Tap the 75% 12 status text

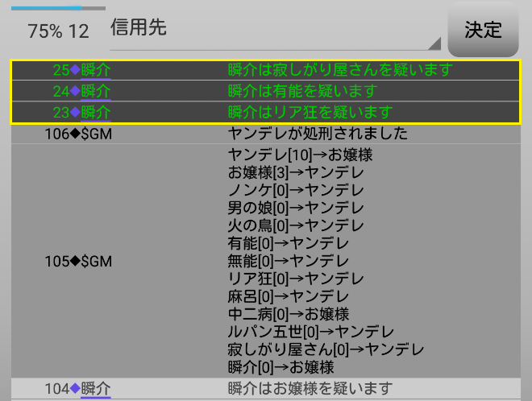coord(58,31)
